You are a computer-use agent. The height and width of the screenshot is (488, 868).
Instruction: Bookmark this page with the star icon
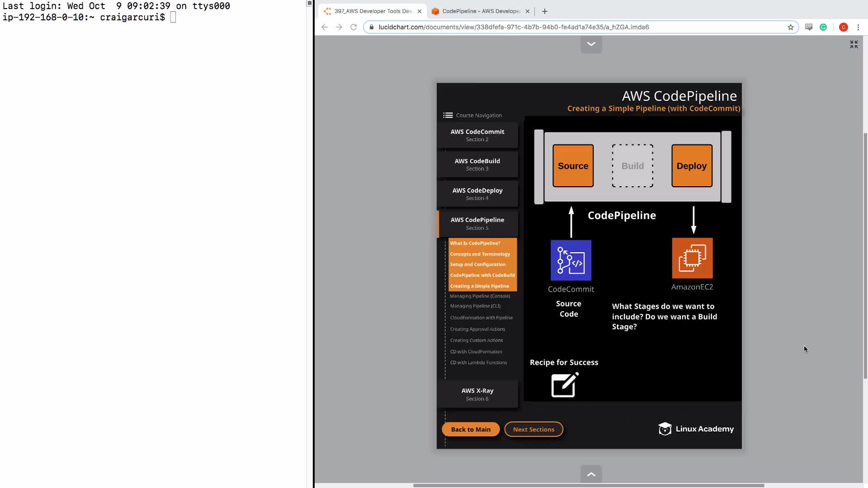click(790, 27)
